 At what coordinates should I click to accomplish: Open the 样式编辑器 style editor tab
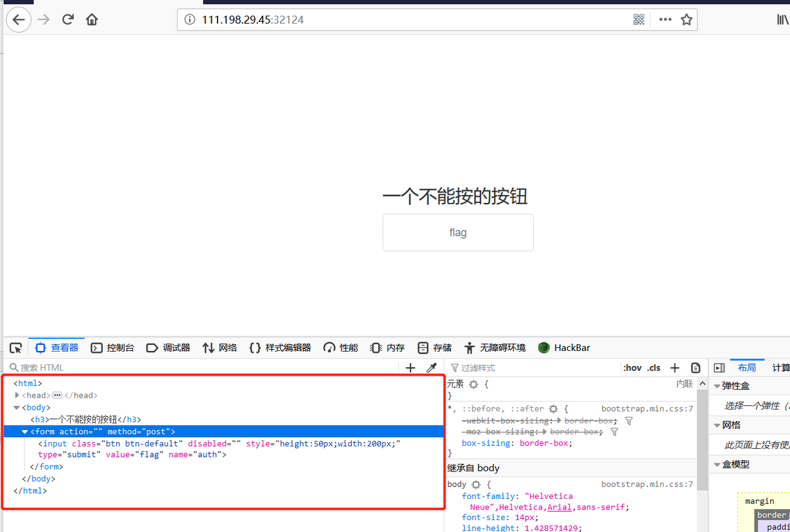[280, 348]
